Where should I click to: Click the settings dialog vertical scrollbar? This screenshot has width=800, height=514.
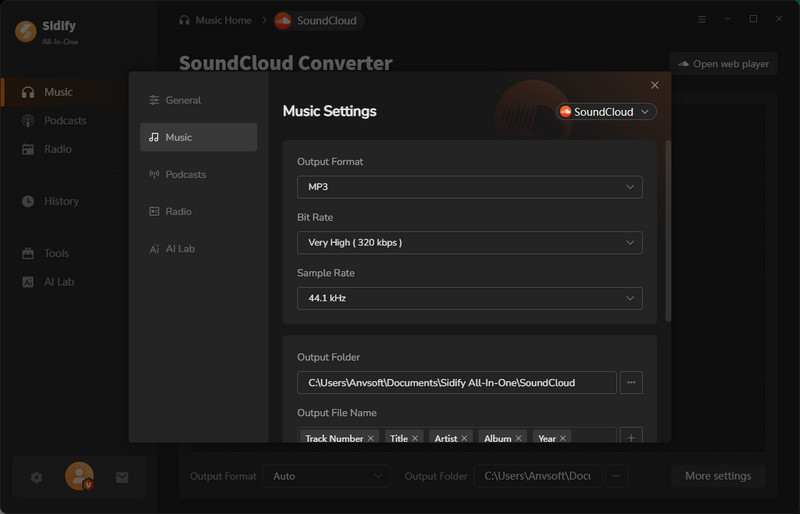(x=668, y=230)
